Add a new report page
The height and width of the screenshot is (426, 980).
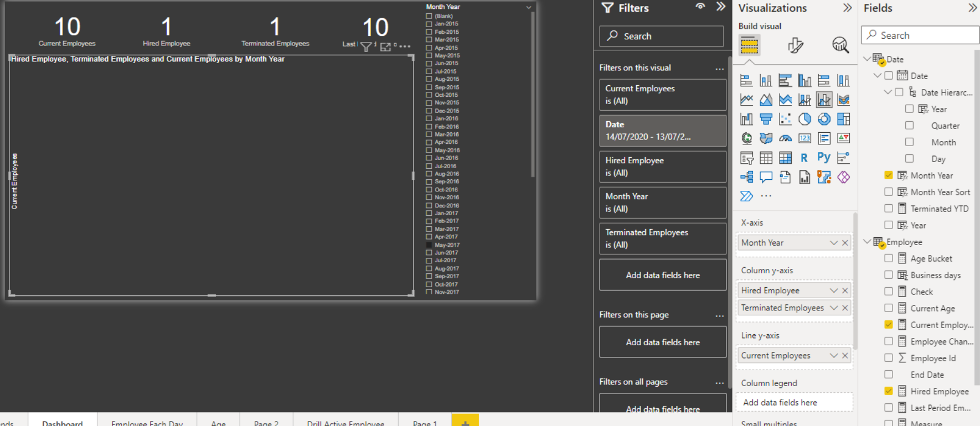pyautogui.click(x=465, y=422)
